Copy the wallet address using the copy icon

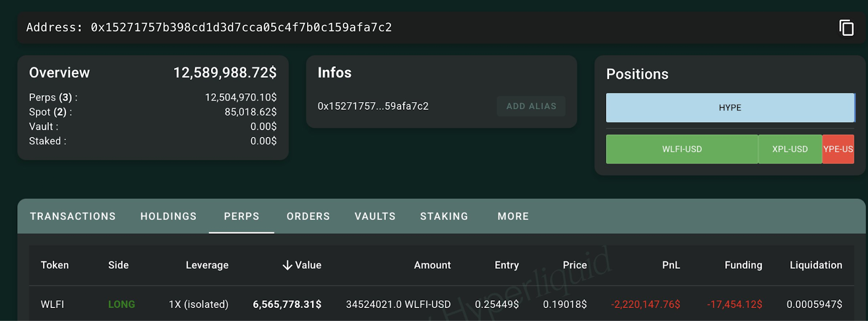[x=846, y=28]
